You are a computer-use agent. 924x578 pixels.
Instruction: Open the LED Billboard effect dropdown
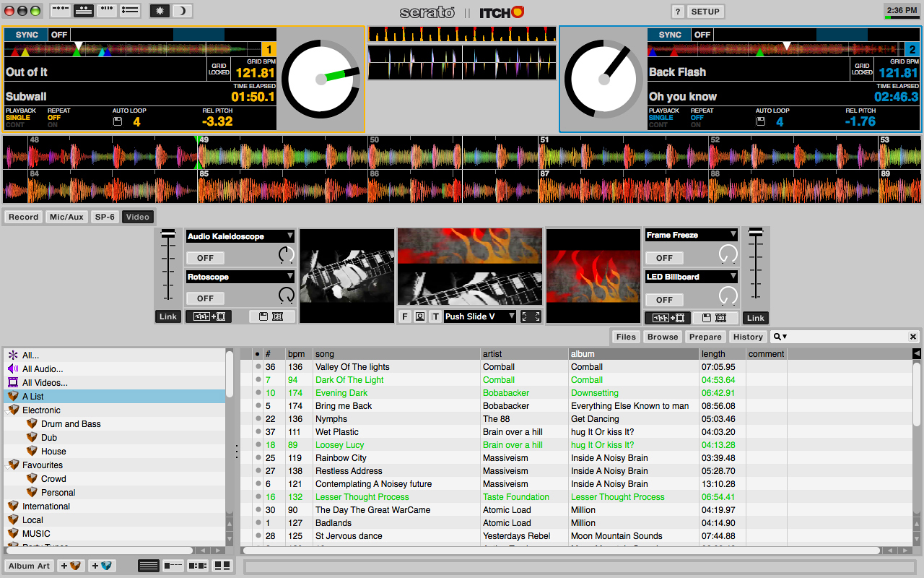(691, 277)
